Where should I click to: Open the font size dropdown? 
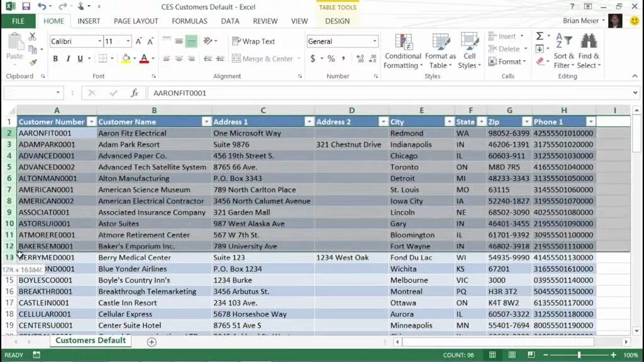128,41
